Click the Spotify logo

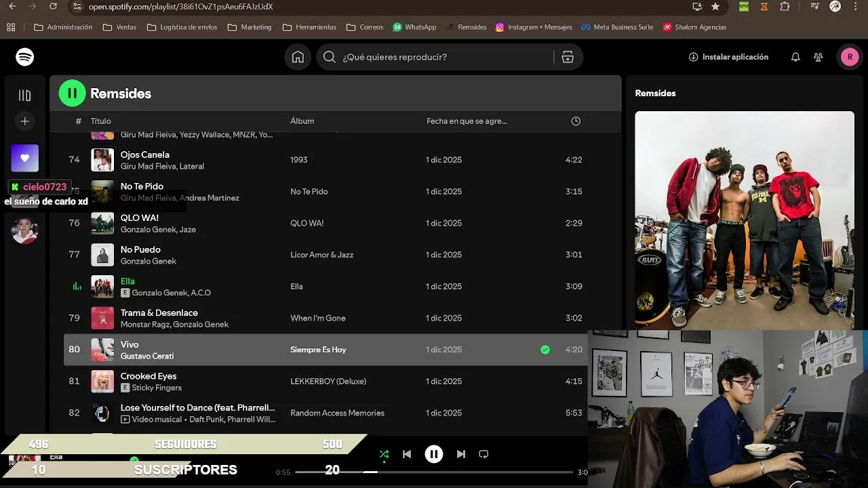[x=25, y=57]
